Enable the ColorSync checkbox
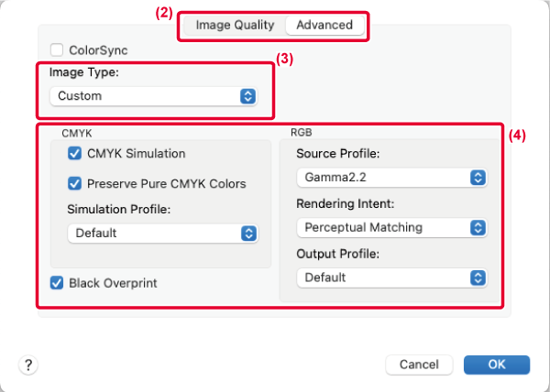Viewport: 550px width, 392px height. point(56,49)
